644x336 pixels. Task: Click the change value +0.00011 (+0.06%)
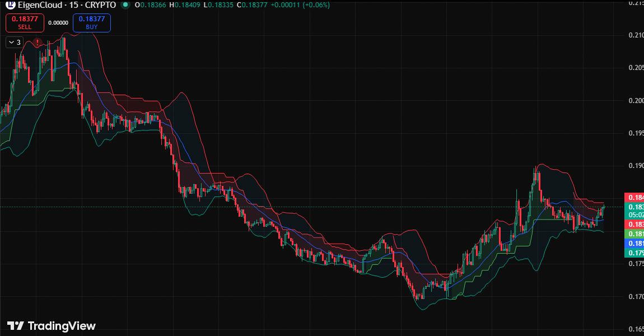coord(300,5)
